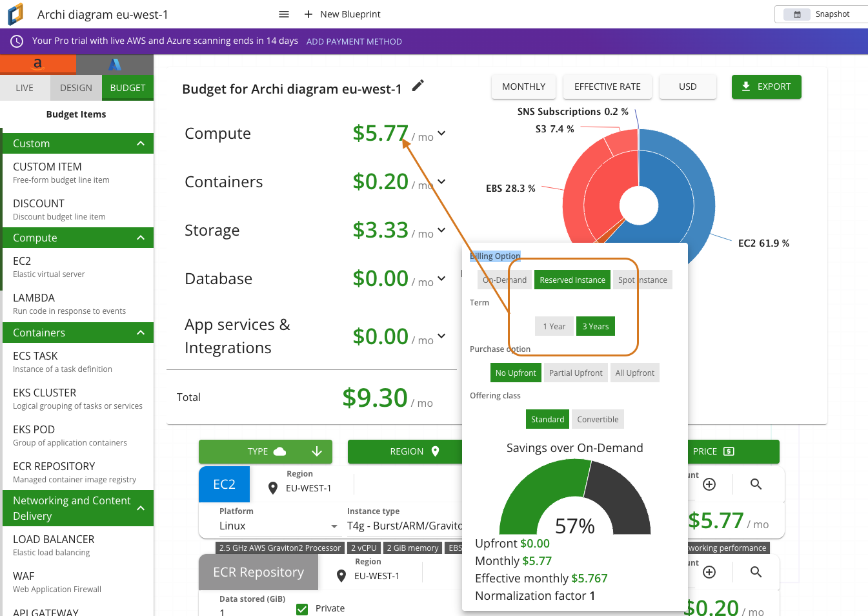
Task: Click the MONTHLY button
Action: (x=523, y=87)
